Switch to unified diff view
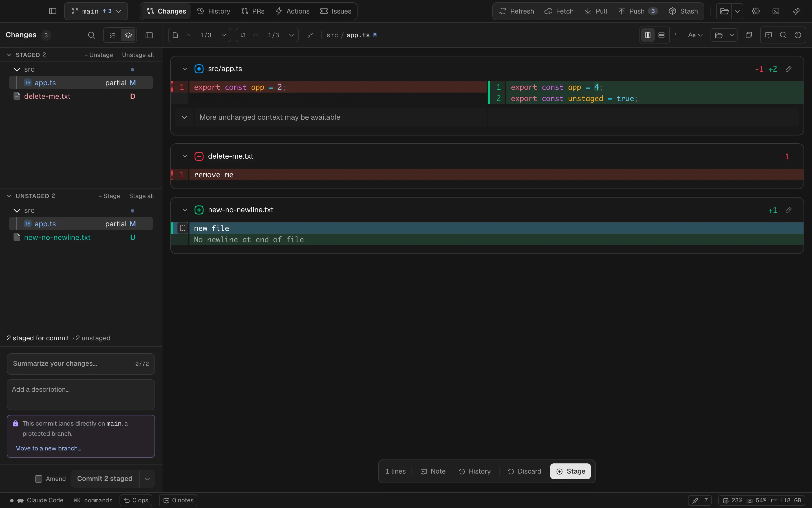Viewport: 812px width, 508px height. [x=661, y=35]
